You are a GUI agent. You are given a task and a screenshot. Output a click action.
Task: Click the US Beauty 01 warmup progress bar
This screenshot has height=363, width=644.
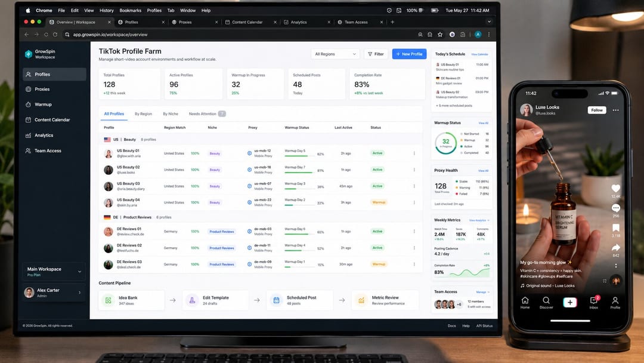point(299,156)
